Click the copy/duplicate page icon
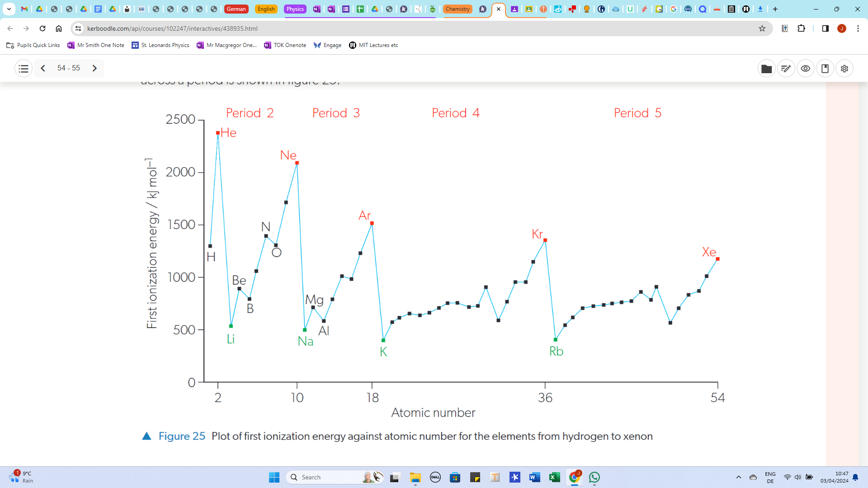868x488 pixels. (x=825, y=68)
